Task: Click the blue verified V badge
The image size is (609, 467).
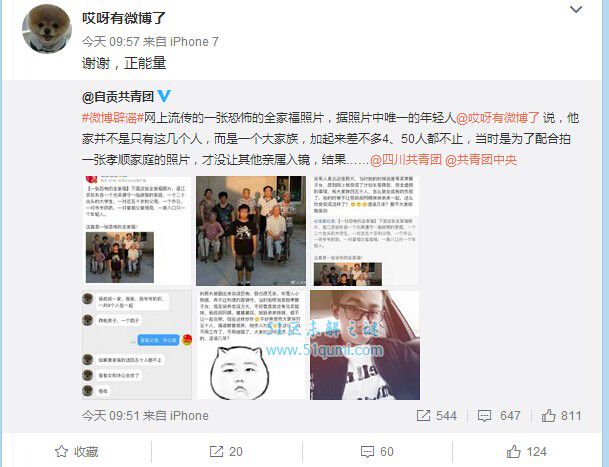Action: pyautogui.click(x=164, y=96)
